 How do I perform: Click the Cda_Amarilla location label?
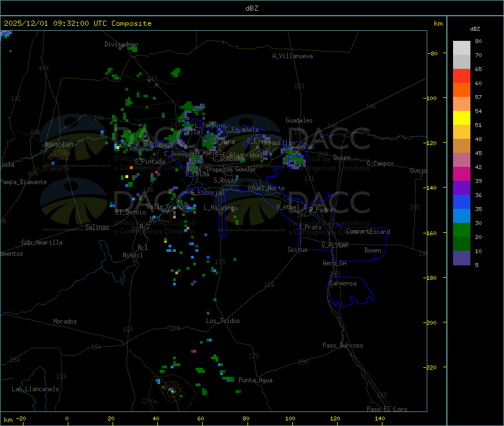tap(42, 242)
